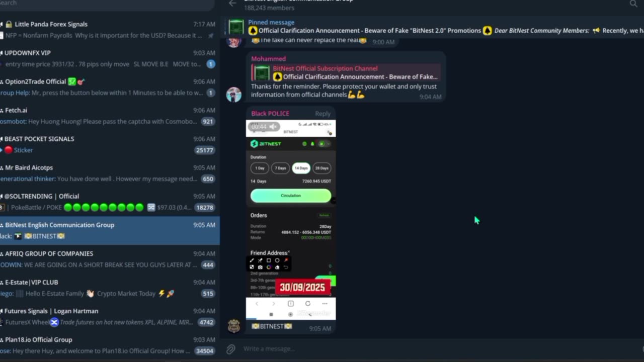Click the 25177 unread badge on BEAST POCKET SIGNALS
This screenshot has height=362, width=644.
(x=205, y=150)
